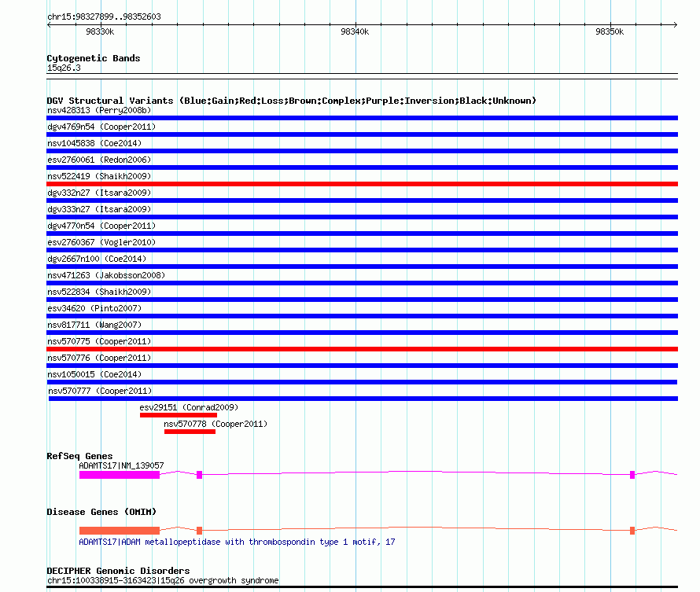The image size is (700, 592).
Task: Open the ADAMTS17|NM_139057 RefSeq gene label
Action: (x=121, y=465)
